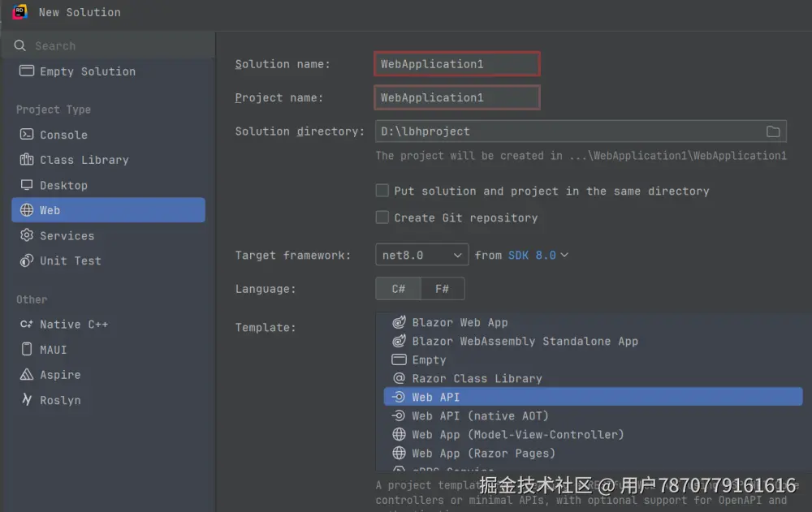Click the Services gear icon

coord(26,235)
